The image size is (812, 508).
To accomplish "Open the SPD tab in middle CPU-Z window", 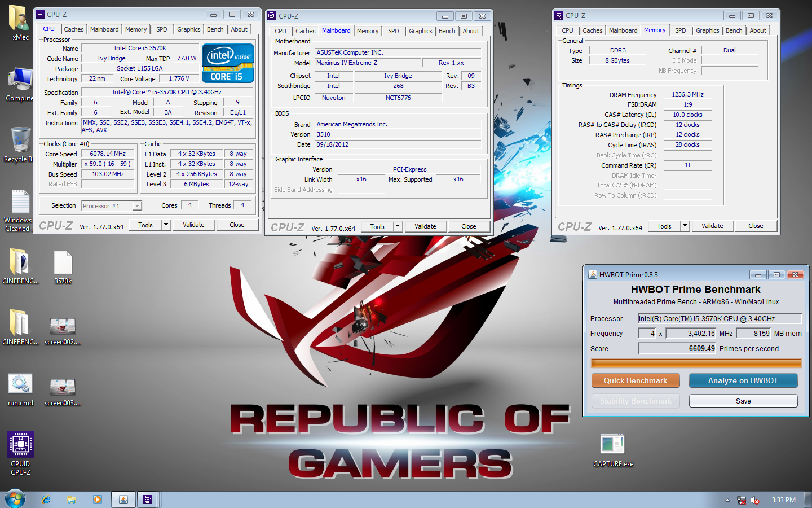I will (x=394, y=31).
